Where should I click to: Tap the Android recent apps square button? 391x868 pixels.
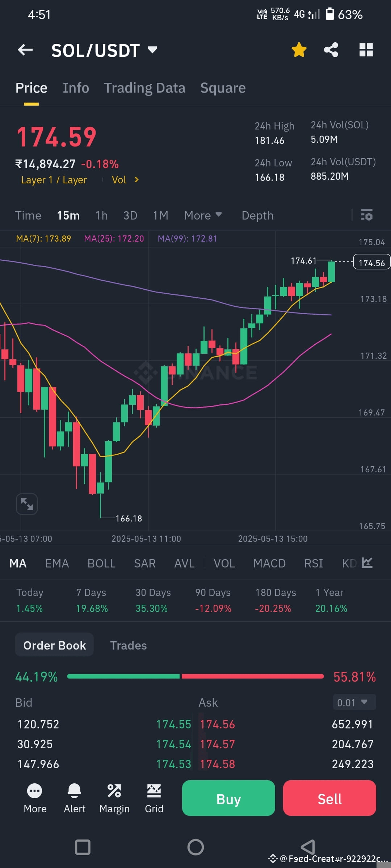(83, 847)
